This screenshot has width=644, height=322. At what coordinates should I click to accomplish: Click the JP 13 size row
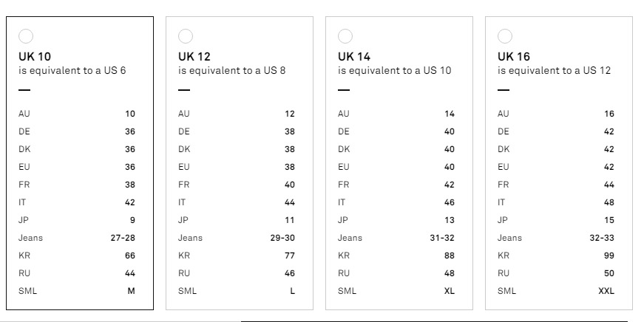coord(396,220)
